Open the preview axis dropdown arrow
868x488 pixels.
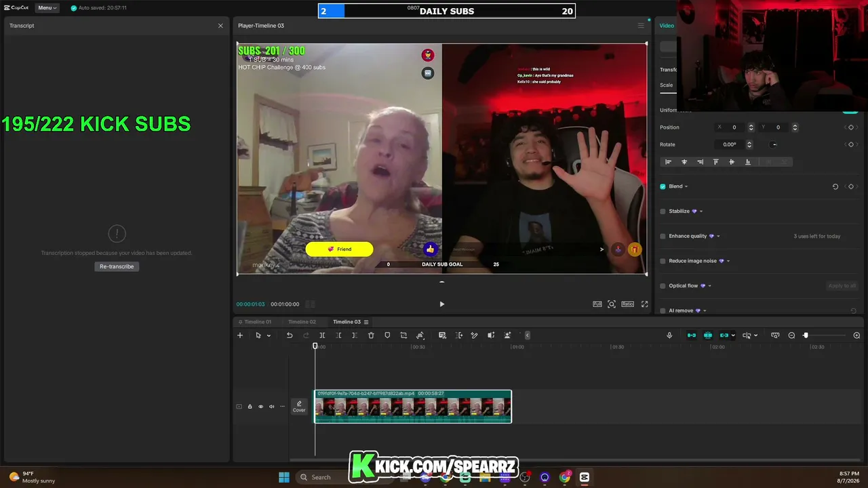point(755,335)
